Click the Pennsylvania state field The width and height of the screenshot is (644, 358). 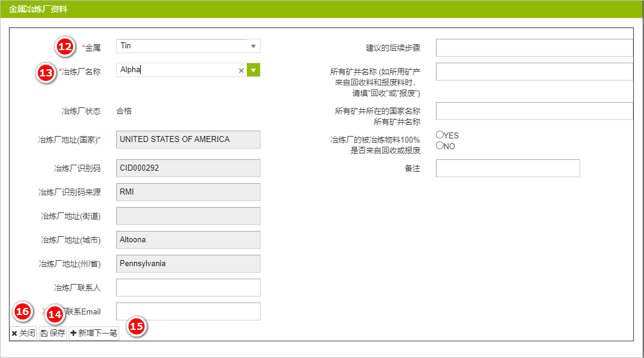tap(188, 264)
